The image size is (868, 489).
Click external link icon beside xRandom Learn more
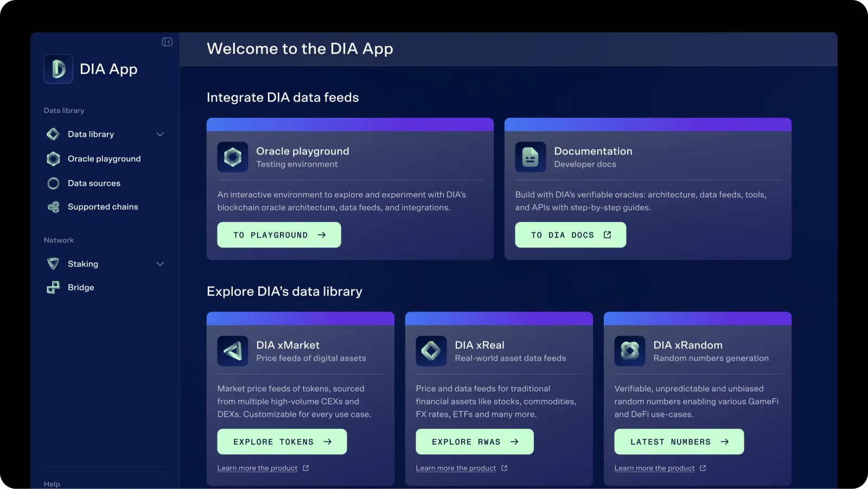point(703,468)
